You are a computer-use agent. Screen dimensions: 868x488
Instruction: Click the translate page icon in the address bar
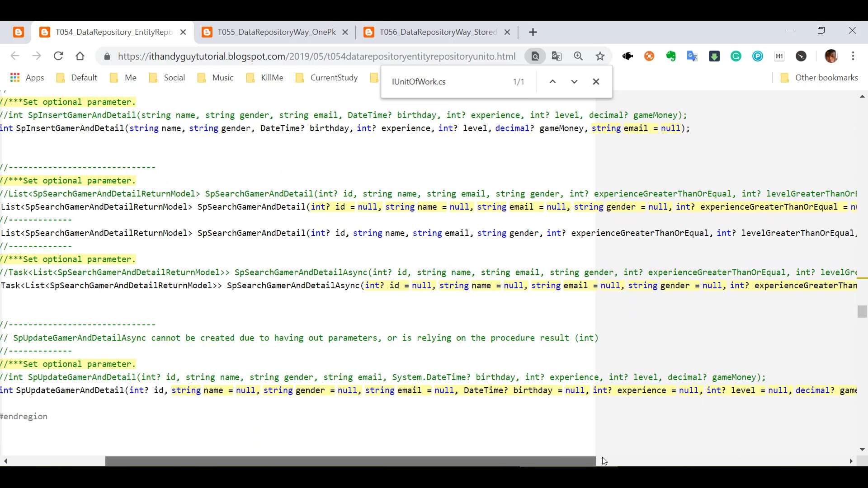[557, 56]
